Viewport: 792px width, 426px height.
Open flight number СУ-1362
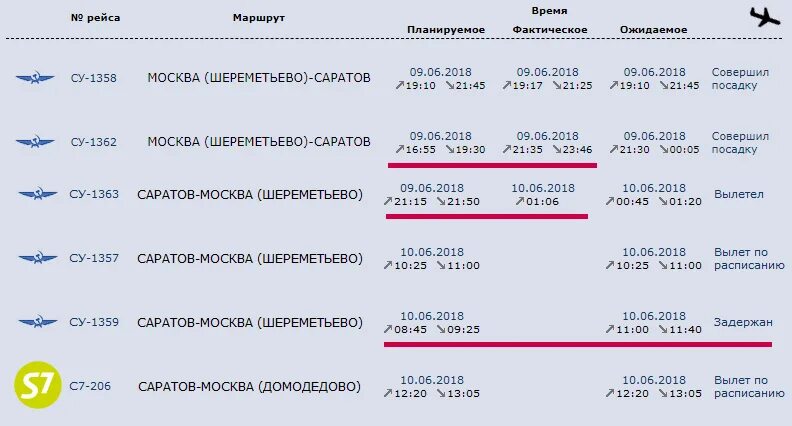coord(93,142)
